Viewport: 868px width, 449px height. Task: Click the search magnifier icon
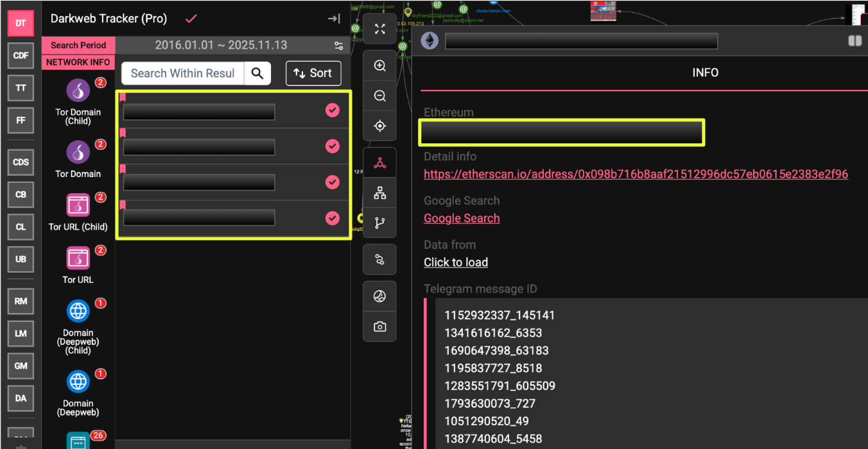pyautogui.click(x=257, y=73)
